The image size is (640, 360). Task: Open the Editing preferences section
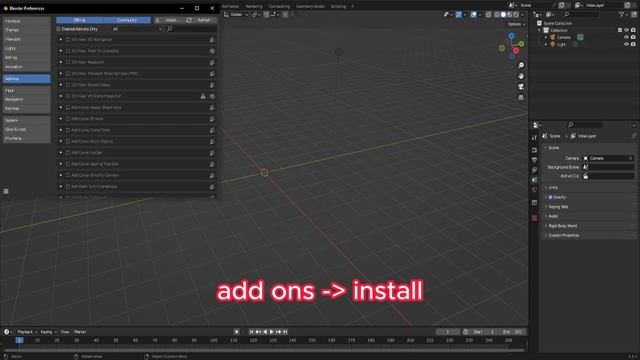(27, 58)
